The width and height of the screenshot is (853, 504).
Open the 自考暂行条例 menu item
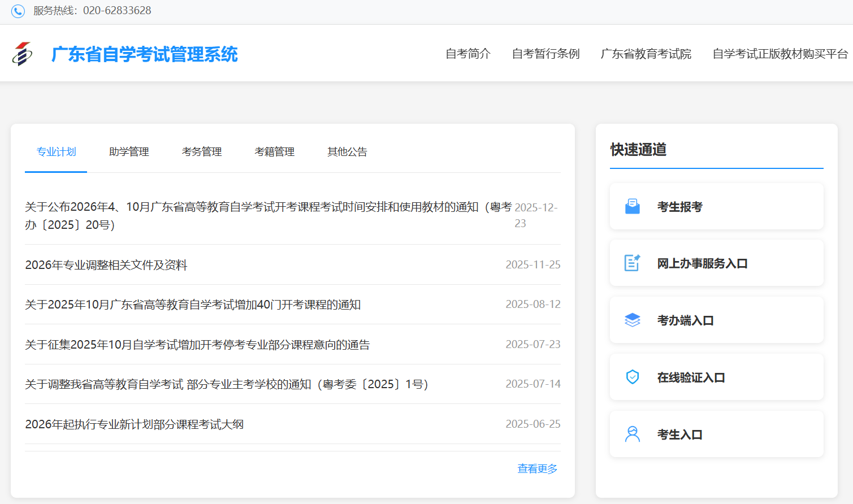[544, 54]
